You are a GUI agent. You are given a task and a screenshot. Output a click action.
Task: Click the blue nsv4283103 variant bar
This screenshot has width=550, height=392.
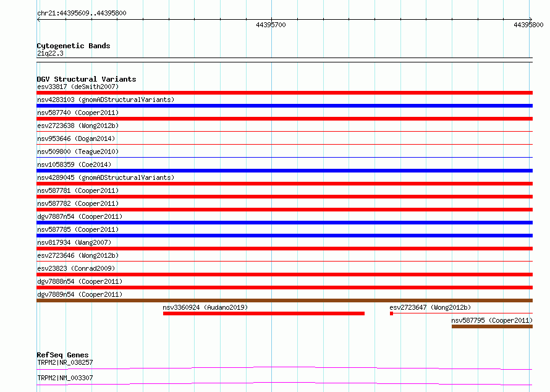click(x=284, y=106)
